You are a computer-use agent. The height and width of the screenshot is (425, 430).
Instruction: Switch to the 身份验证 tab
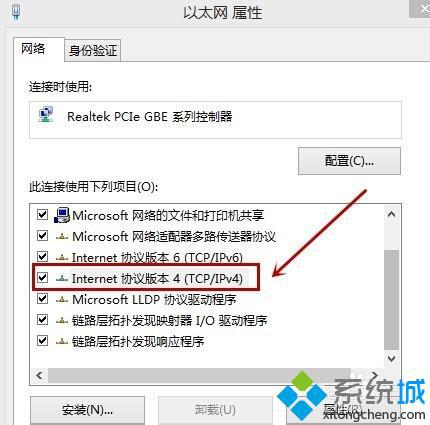[93, 51]
